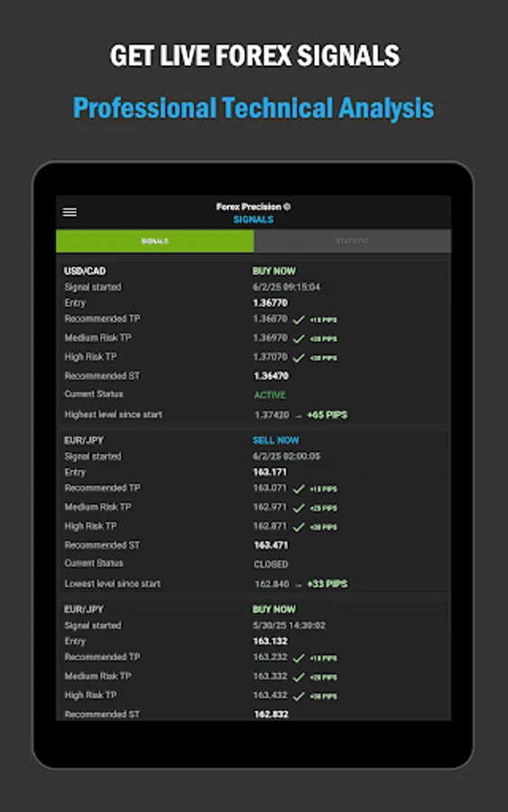Select the entry price 1.36770

271,303
